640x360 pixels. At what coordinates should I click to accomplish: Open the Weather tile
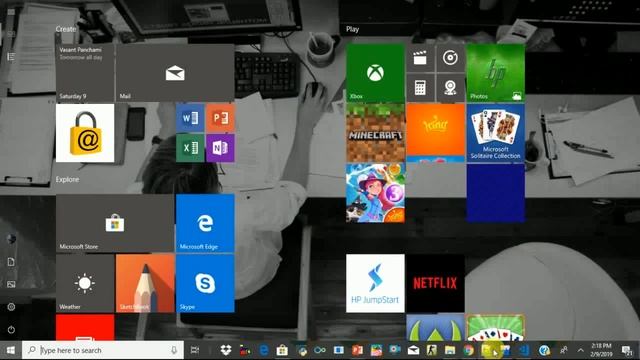click(x=85, y=283)
